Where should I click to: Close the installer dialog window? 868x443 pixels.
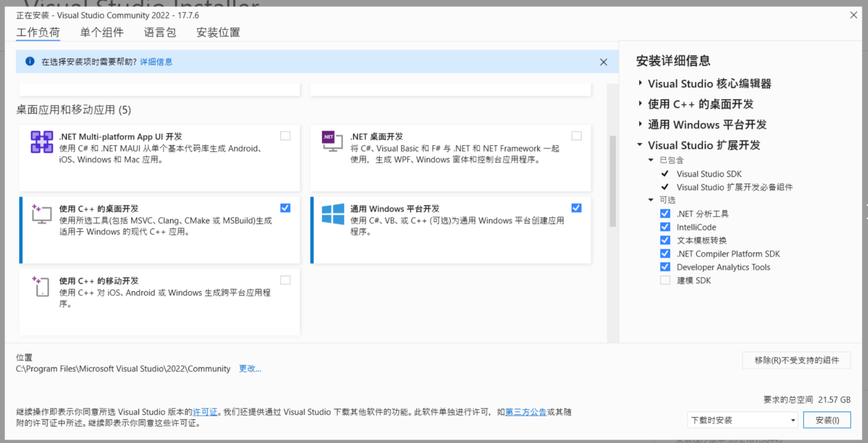[853, 15]
